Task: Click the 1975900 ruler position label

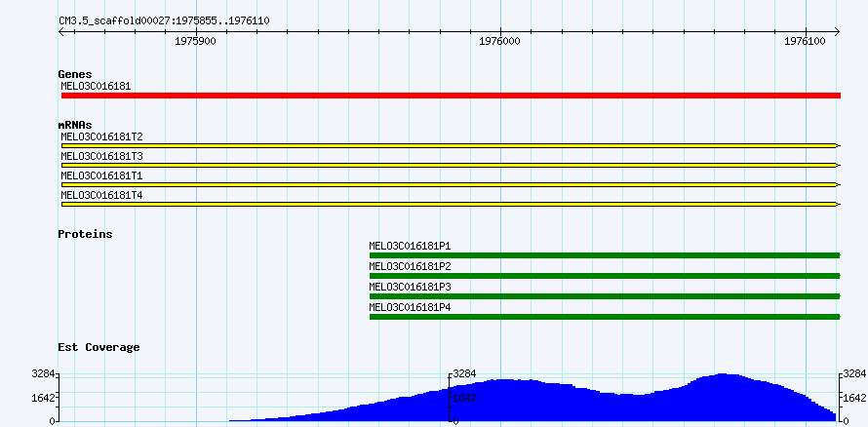Action: point(195,41)
